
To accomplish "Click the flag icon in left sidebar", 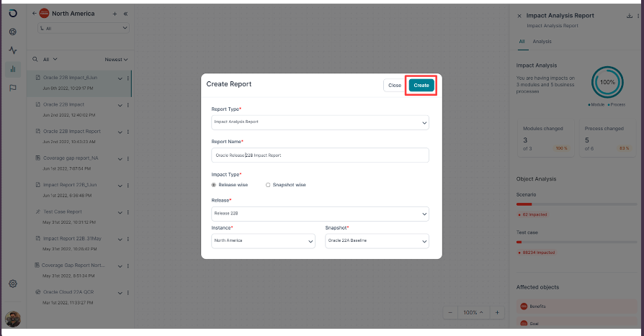I will (13, 88).
